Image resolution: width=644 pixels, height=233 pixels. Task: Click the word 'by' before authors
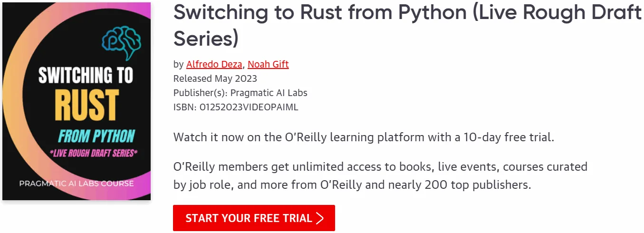coord(179,64)
